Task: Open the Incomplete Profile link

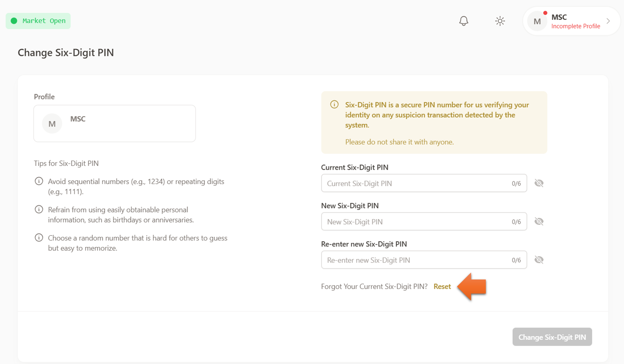Action: pos(575,26)
